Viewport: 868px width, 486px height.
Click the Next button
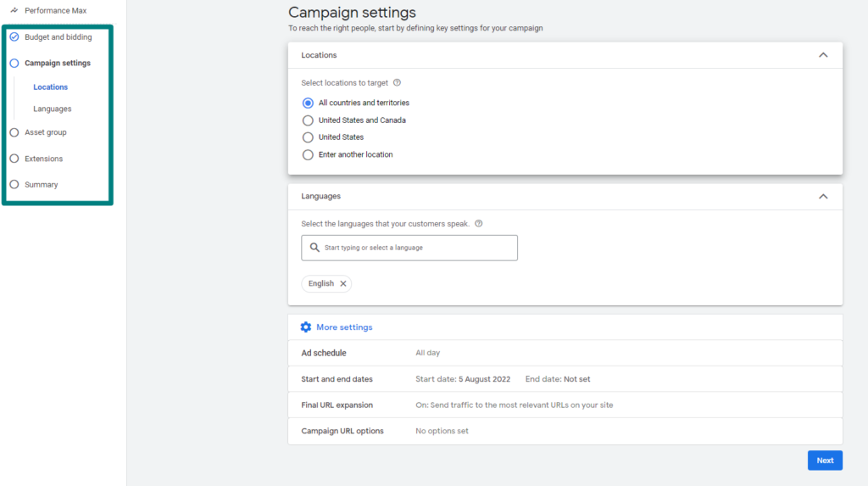pyautogui.click(x=825, y=461)
